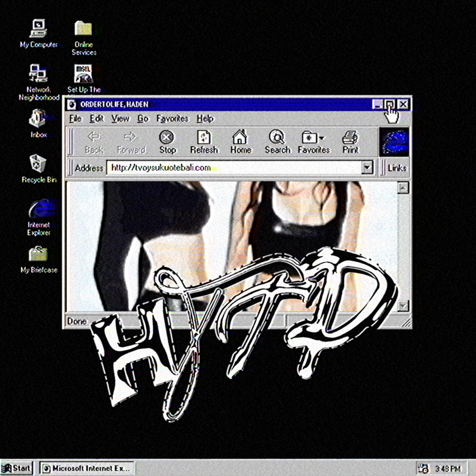Click the Stop toolbar icon

pos(167,138)
